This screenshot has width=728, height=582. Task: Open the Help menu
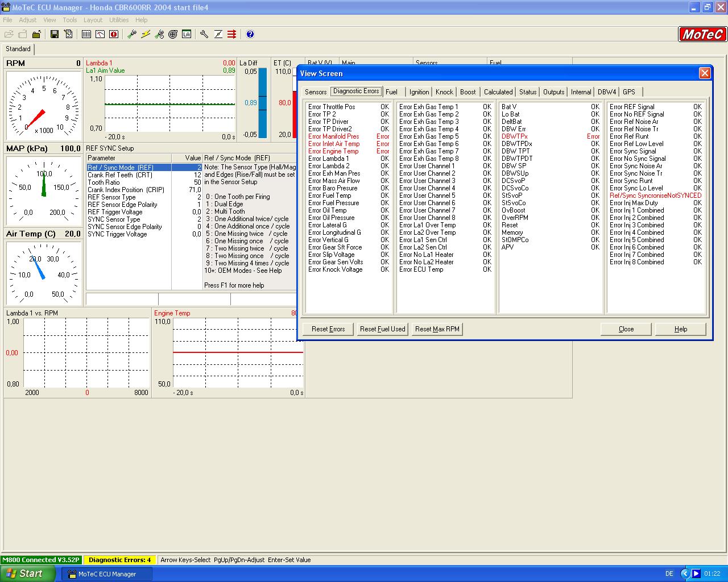coord(141,20)
